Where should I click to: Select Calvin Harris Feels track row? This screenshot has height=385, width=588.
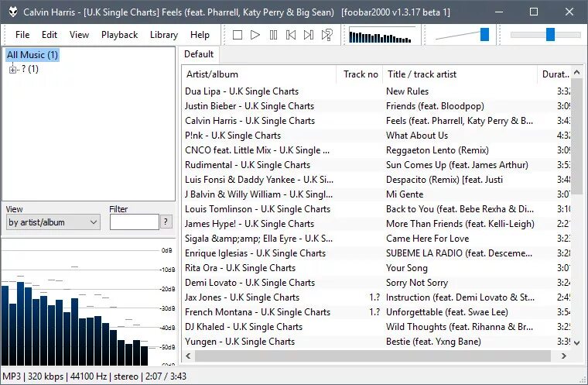pyautogui.click(x=377, y=121)
